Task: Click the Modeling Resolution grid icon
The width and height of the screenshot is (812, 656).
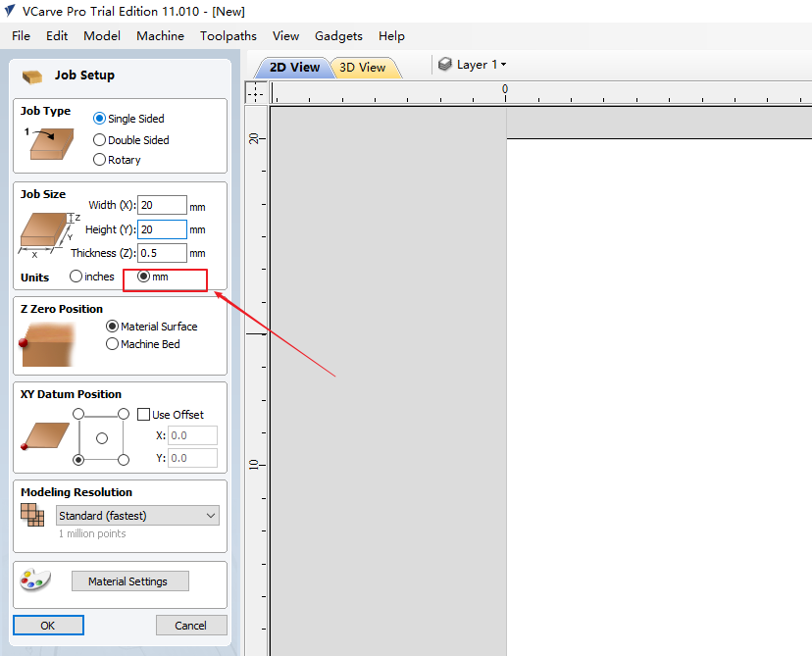Action: (32, 515)
